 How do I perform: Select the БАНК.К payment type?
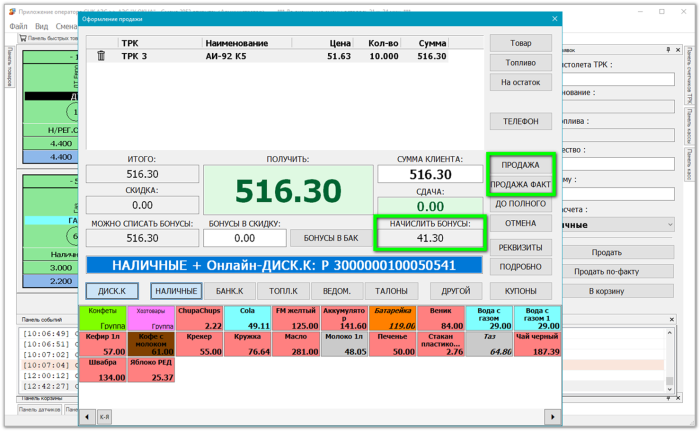click(229, 291)
